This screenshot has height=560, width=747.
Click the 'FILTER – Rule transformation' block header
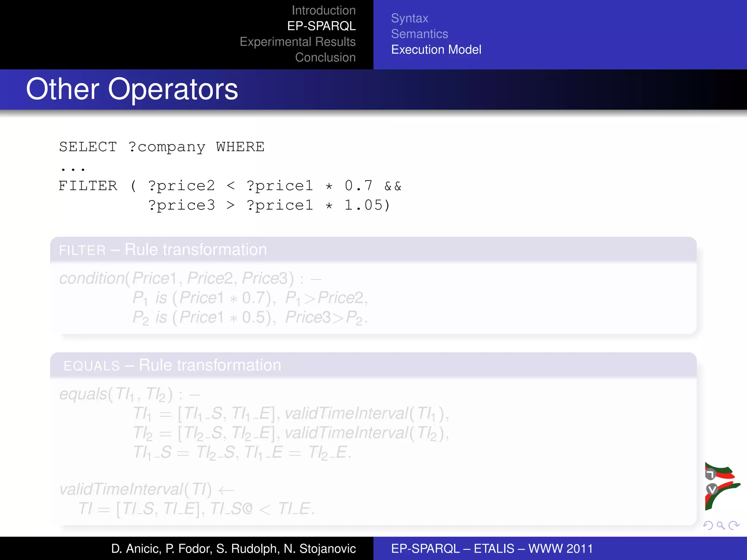[373, 250]
